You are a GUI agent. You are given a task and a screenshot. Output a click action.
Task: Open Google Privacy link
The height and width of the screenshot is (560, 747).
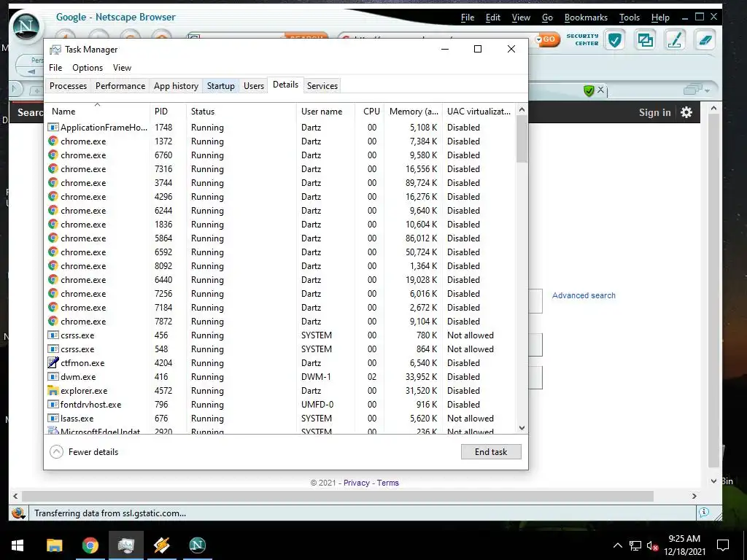(356, 483)
